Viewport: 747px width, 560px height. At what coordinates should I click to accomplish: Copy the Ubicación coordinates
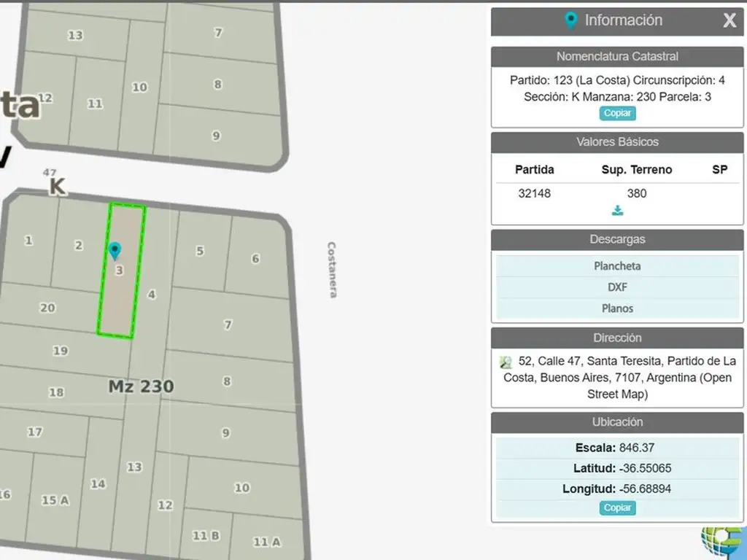[x=617, y=508]
